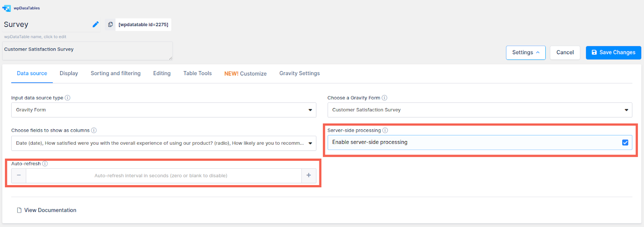Image resolution: width=644 pixels, height=227 pixels.
Task: Toggle the Enable server-side processing checkbox
Action: click(625, 142)
